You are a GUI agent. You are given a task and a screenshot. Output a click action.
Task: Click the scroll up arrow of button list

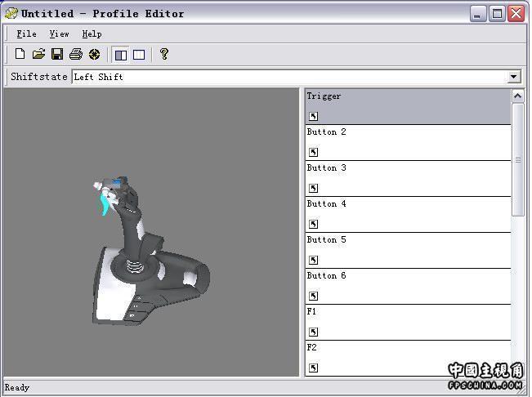pyautogui.click(x=518, y=96)
